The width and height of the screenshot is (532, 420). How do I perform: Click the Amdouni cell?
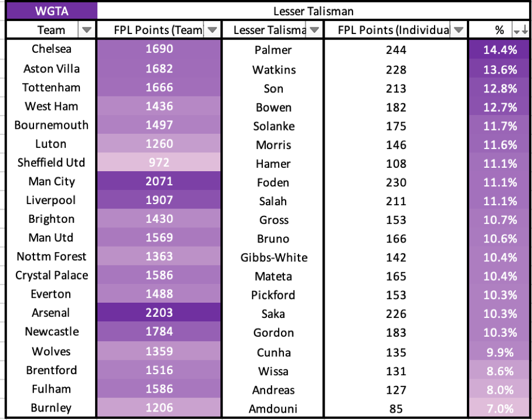[273, 409]
